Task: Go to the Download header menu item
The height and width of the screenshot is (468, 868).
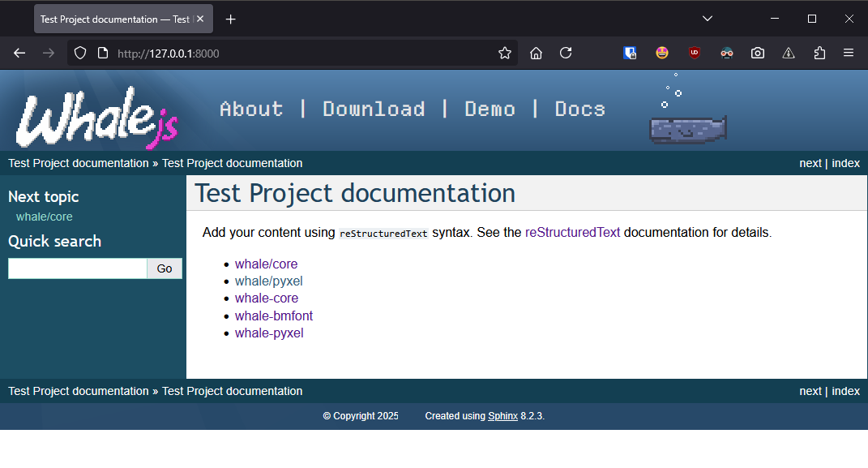Action: tap(374, 109)
